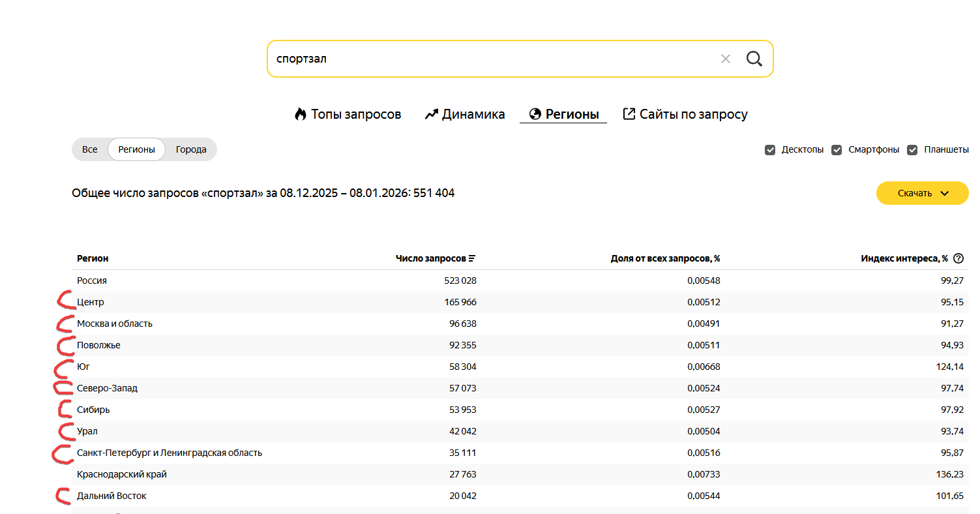Select Москва и область in table
980x514 pixels.
click(x=115, y=324)
